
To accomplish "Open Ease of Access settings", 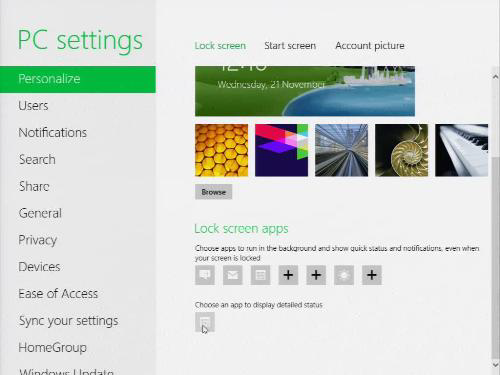I will [x=58, y=294].
